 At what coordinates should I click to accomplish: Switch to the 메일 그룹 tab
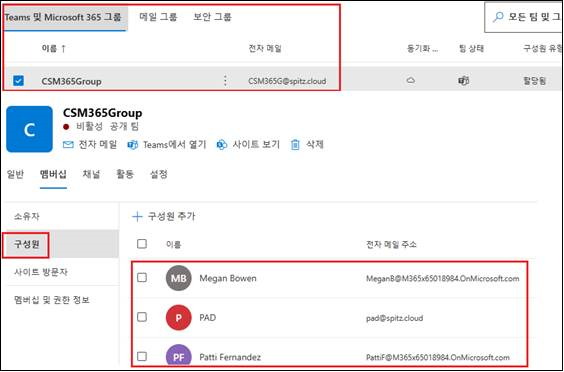click(158, 17)
